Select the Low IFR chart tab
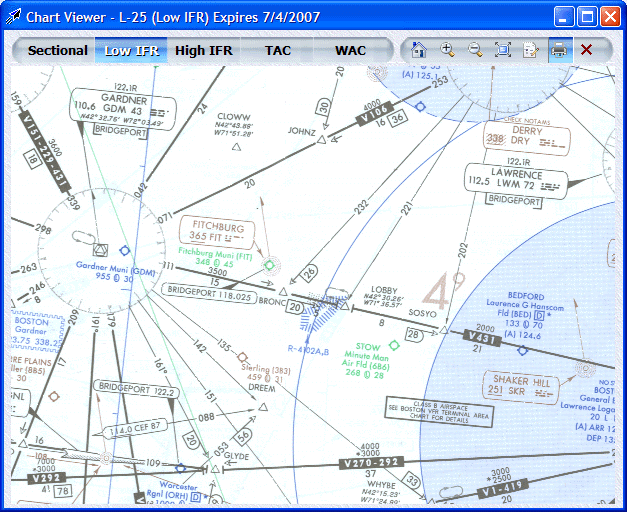 click(131, 50)
